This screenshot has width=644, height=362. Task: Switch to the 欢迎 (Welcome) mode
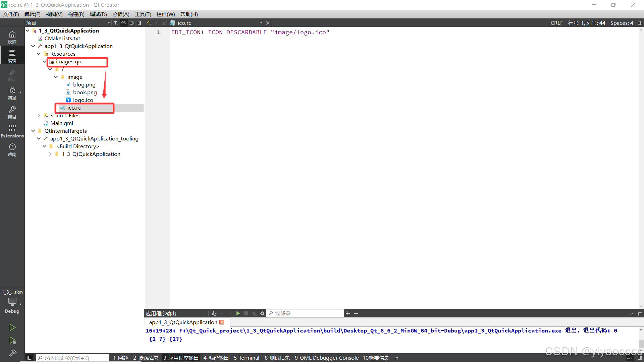pos(12,36)
